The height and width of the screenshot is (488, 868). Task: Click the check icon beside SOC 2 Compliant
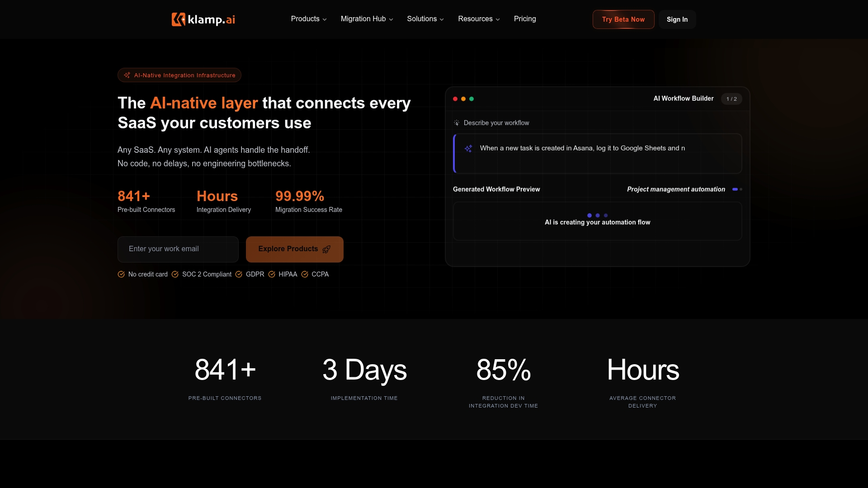click(x=175, y=274)
